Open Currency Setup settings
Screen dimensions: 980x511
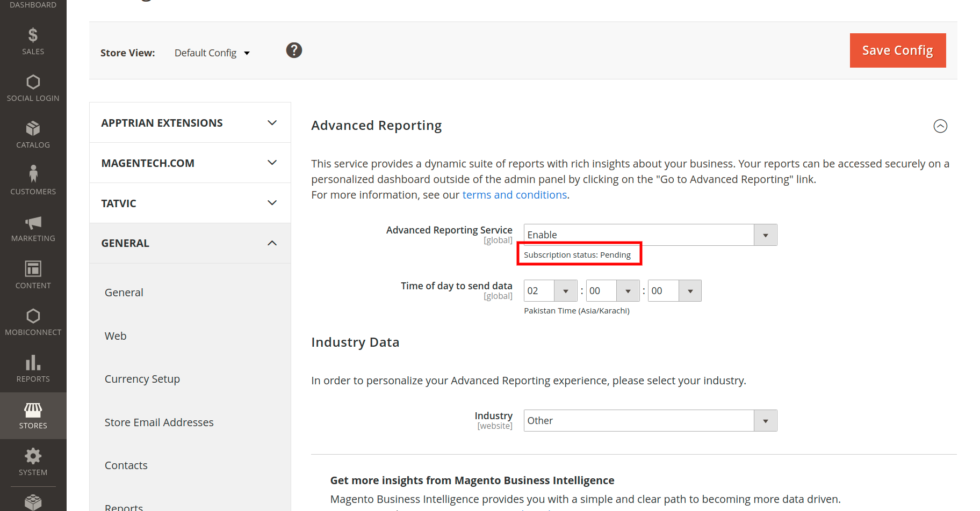click(142, 378)
